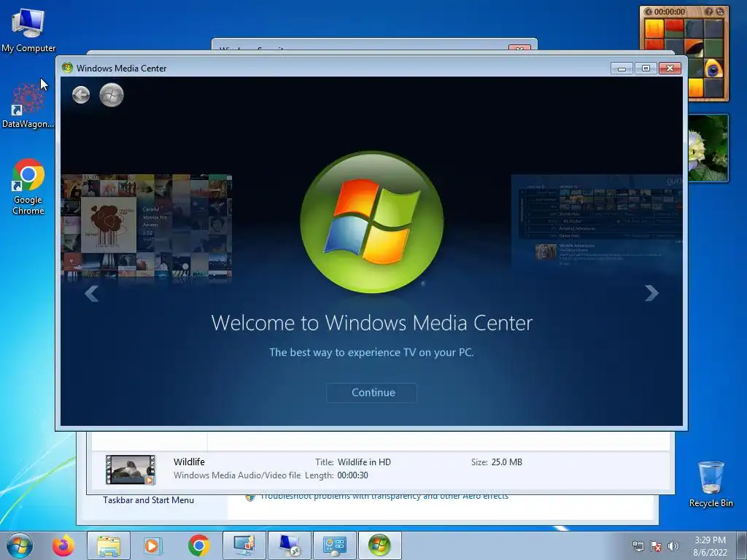Click 'Windows Media Audio/Video file' text
The height and width of the screenshot is (560, 747).
[x=237, y=475]
